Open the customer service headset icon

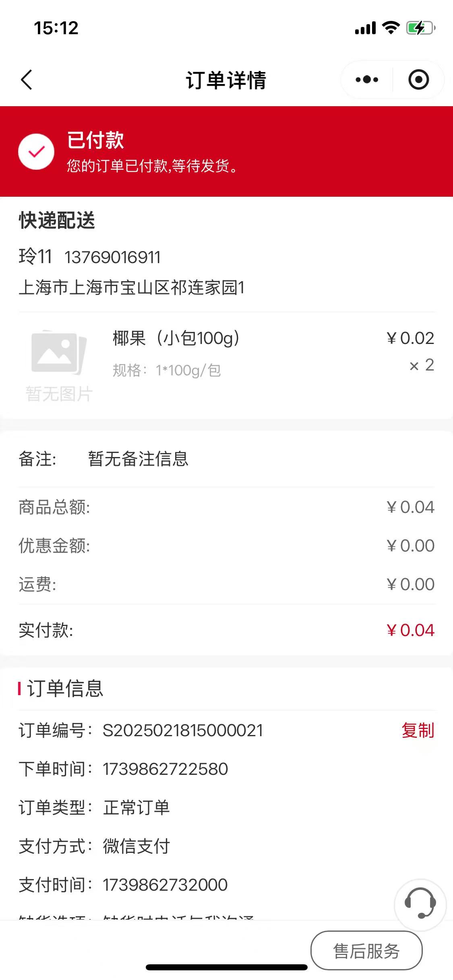tap(420, 904)
